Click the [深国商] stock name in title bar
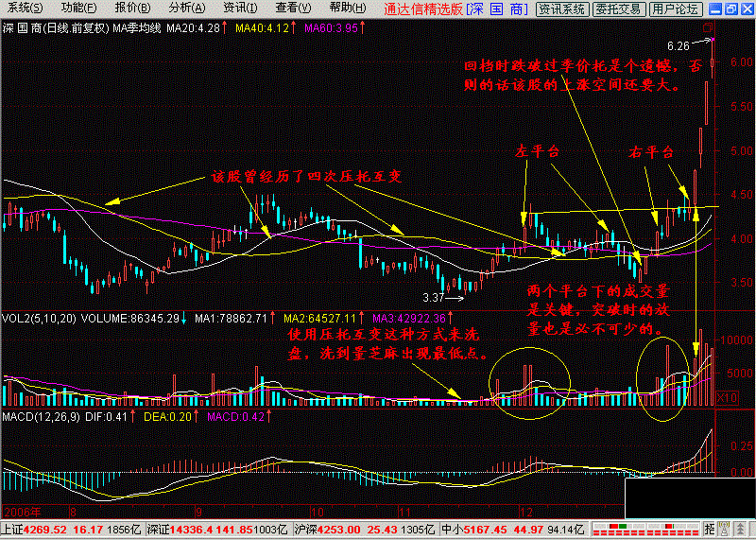This screenshot has height=540, width=756. (x=498, y=9)
